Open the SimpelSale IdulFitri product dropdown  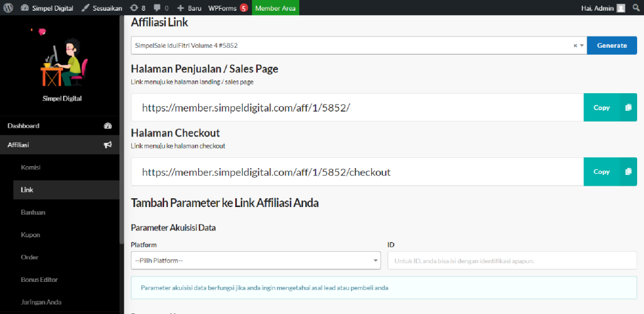[358, 45]
